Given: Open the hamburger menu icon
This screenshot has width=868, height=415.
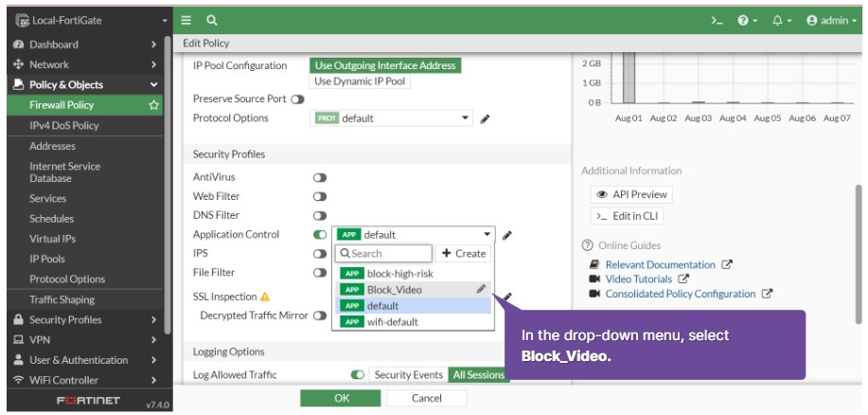Looking at the screenshot, I should click(x=186, y=21).
